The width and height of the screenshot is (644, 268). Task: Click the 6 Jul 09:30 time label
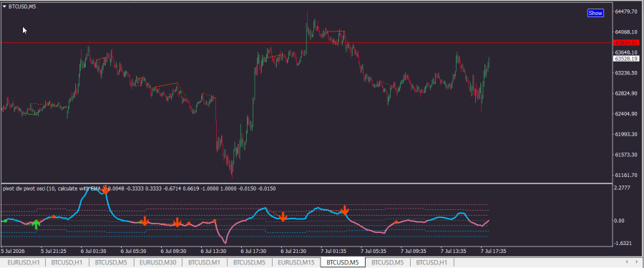(x=173, y=251)
